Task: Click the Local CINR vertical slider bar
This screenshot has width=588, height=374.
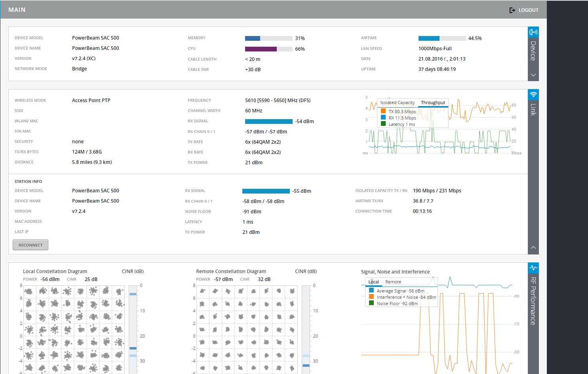Action: [133, 328]
